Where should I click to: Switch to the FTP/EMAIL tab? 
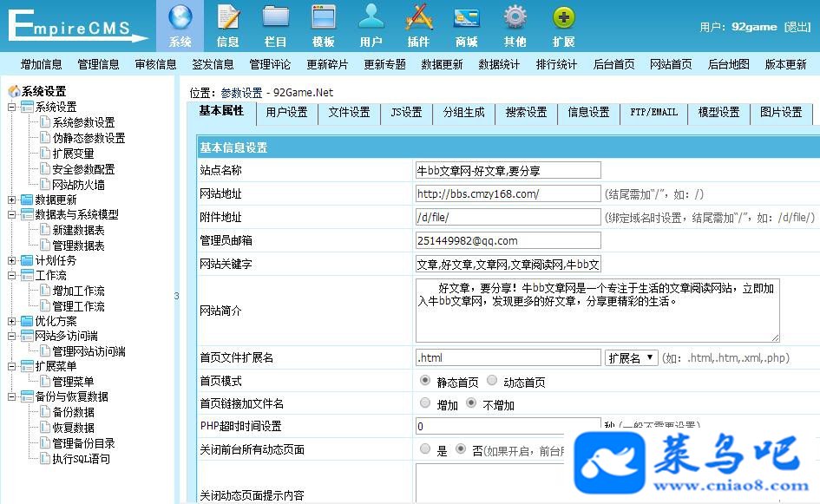[653, 113]
